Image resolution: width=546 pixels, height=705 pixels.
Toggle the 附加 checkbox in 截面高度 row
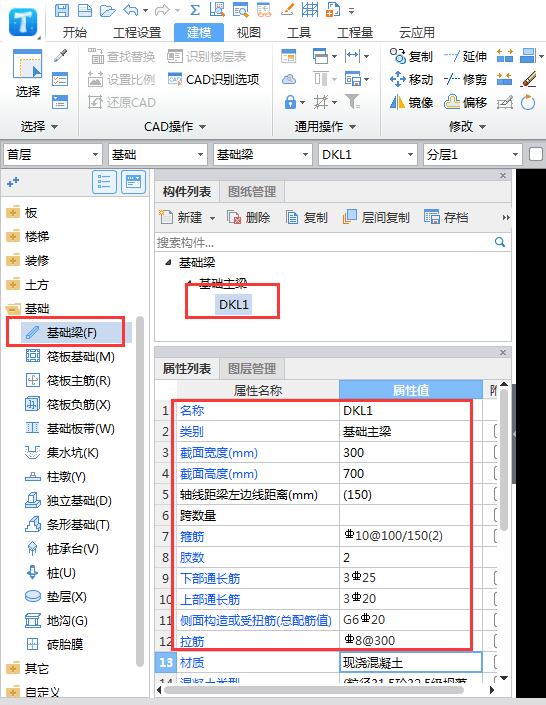coord(495,473)
